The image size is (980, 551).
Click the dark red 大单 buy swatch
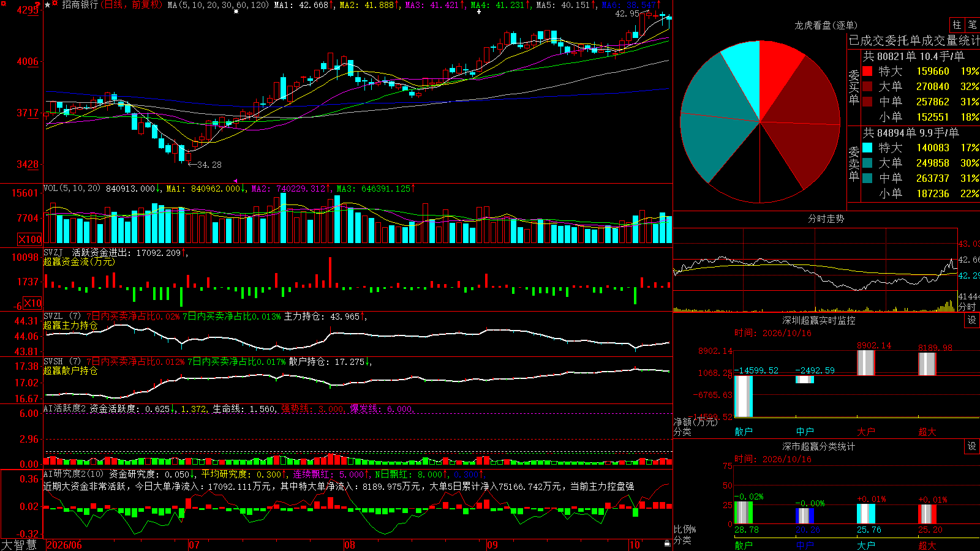pyautogui.click(x=867, y=86)
